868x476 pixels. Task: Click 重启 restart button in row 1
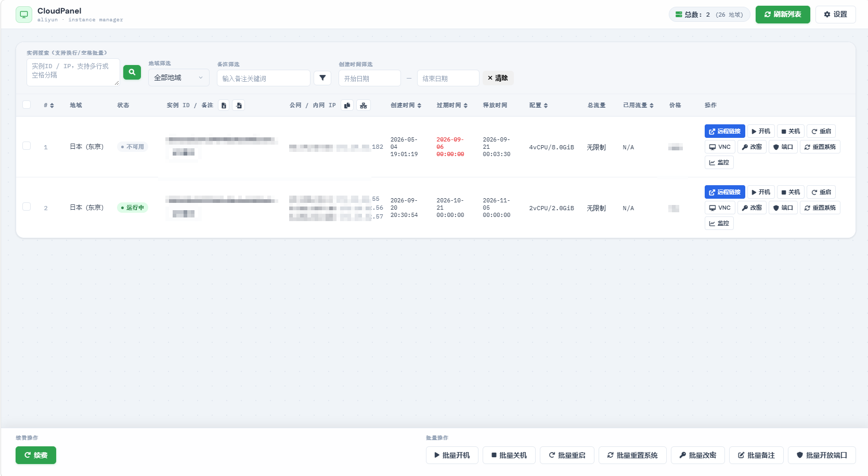pyautogui.click(x=821, y=131)
